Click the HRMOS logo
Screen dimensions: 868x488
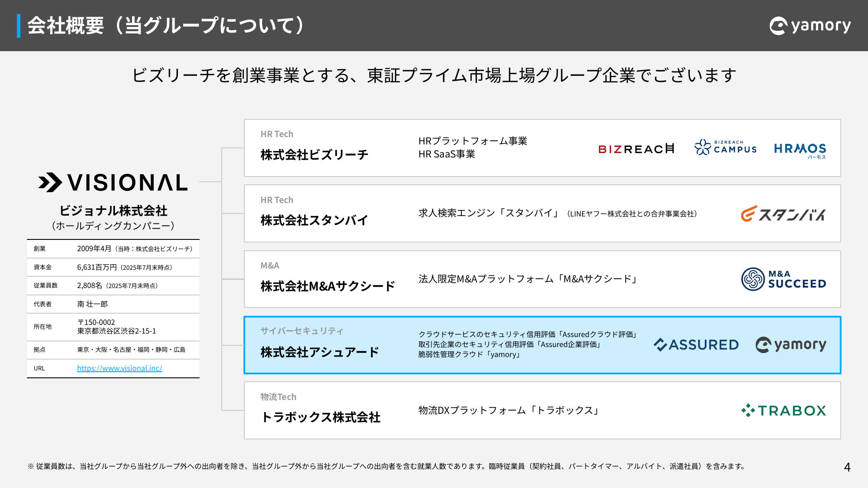click(x=800, y=149)
